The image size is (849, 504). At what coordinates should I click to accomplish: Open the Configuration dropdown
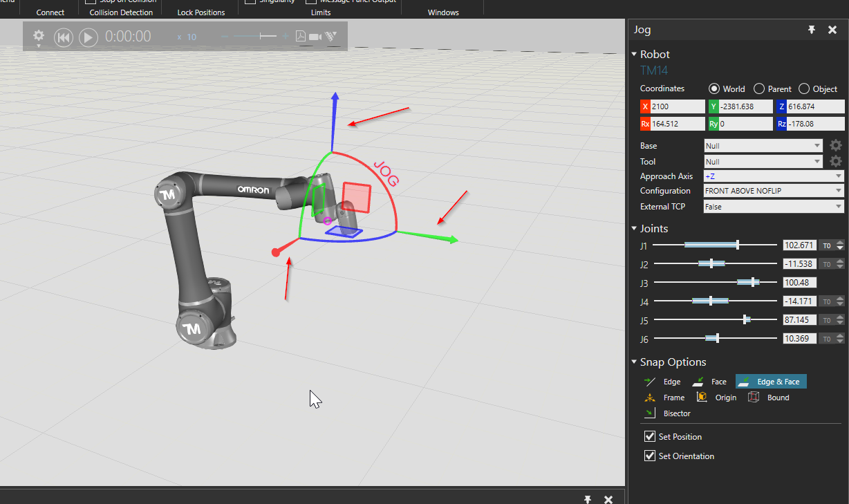click(x=774, y=191)
